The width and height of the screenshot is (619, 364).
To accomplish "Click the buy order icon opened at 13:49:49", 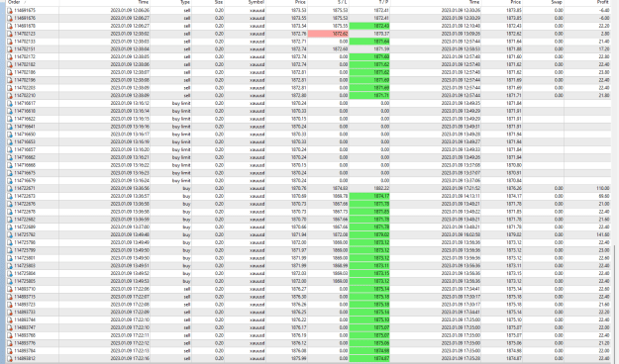I will click(10, 242).
